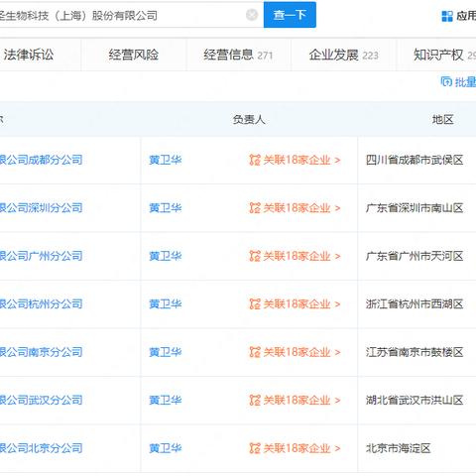Expand 关联18家企业 in the 南京分公司 row
The image size is (476, 476).
(x=301, y=352)
